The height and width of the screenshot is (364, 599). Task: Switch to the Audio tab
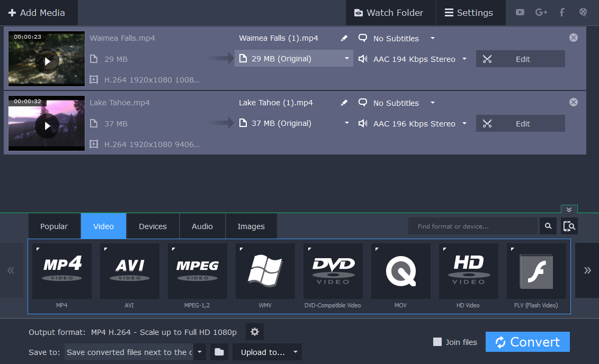pos(202,226)
